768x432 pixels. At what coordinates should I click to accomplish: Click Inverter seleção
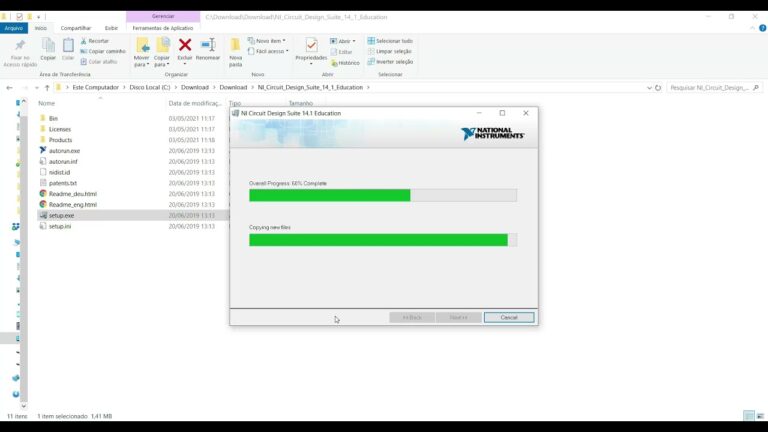[390, 62]
